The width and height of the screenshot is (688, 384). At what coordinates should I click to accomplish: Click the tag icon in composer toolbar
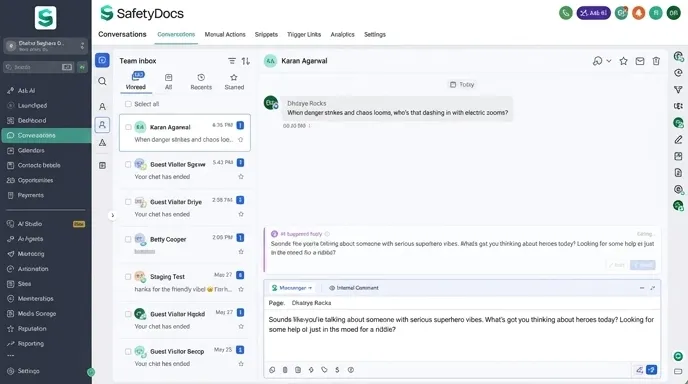coord(324,370)
